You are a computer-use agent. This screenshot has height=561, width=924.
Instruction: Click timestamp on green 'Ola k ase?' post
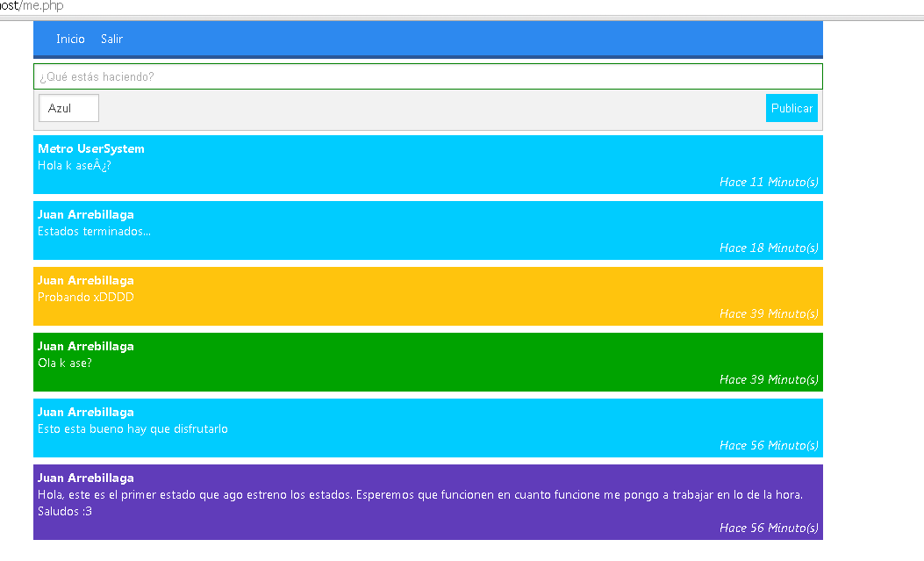click(x=769, y=380)
